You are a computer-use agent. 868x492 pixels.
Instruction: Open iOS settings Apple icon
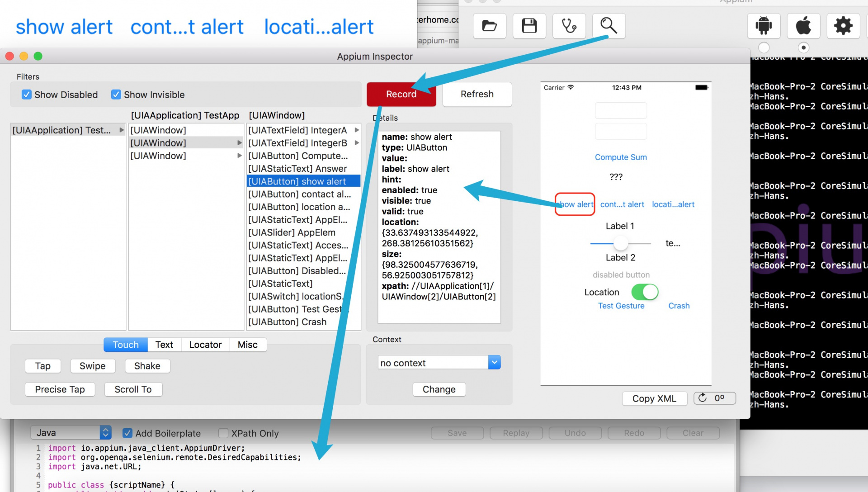pyautogui.click(x=803, y=26)
